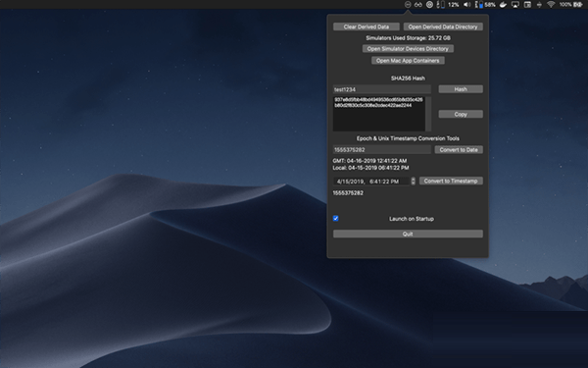Click the Quit button
The image size is (588, 368).
point(408,234)
